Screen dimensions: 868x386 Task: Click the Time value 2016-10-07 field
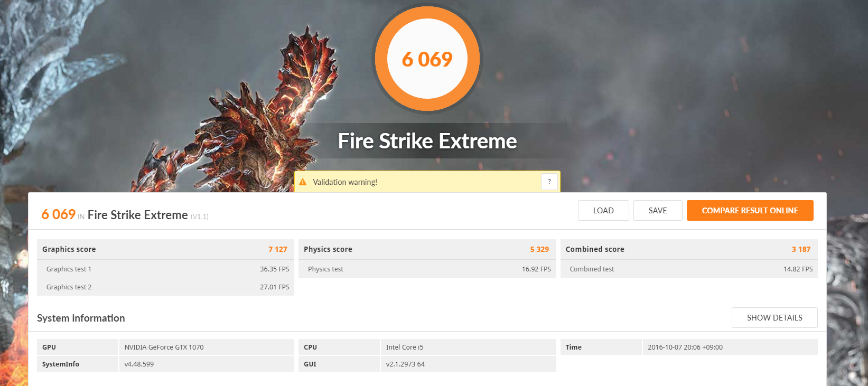click(x=730, y=347)
